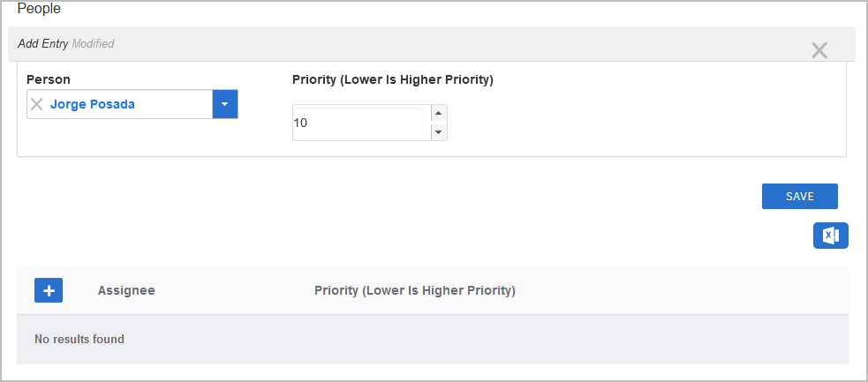The image size is (868, 382).
Task: Click the No results found row
Action: [79, 339]
